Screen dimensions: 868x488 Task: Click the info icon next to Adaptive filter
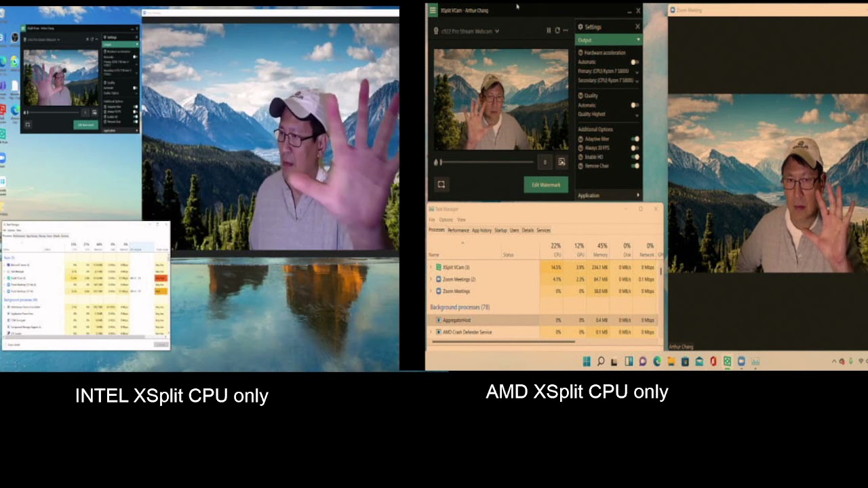coord(580,139)
